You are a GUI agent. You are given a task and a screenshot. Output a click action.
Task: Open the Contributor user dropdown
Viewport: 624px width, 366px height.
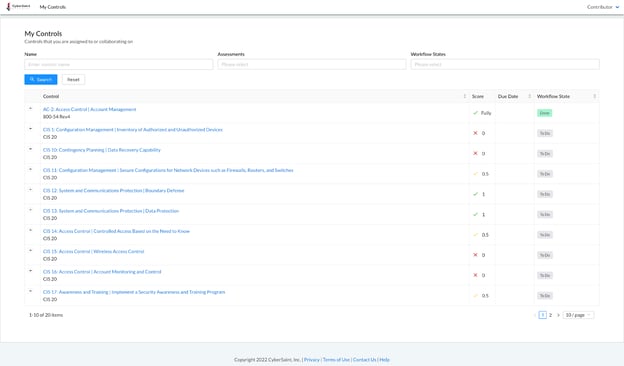click(x=603, y=7)
